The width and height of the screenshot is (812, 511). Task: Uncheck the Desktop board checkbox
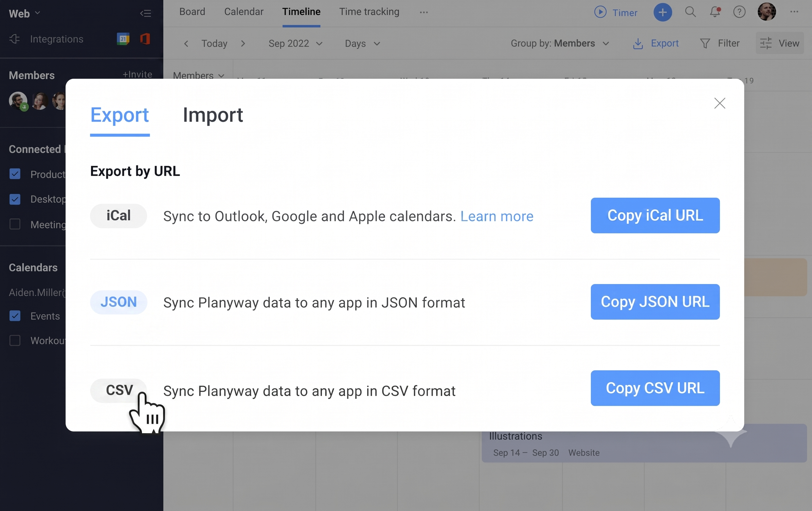[15, 199]
